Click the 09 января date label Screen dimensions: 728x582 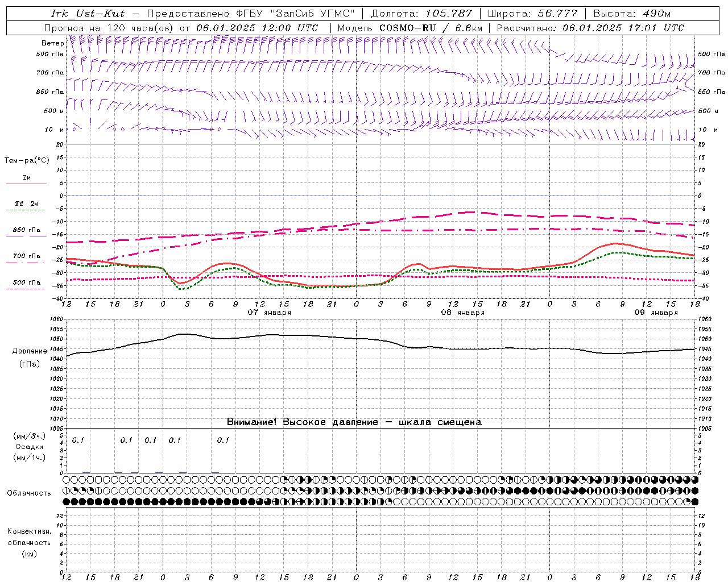click(x=656, y=313)
